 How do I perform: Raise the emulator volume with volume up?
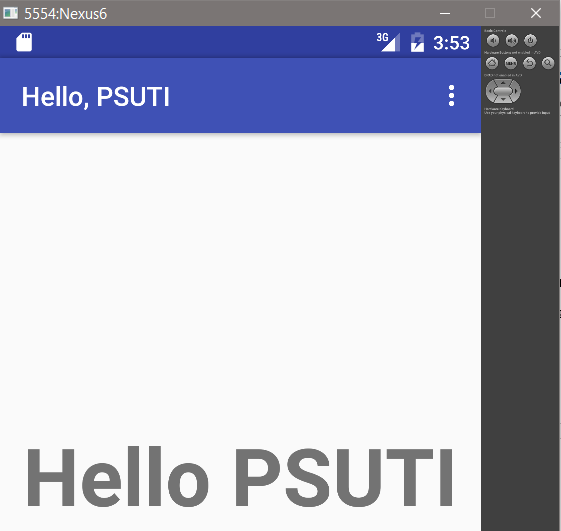(512, 40)
